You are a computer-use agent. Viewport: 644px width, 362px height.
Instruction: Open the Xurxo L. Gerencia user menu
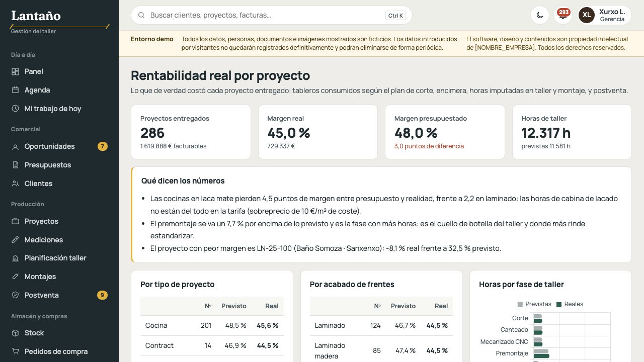click(604, 15)
